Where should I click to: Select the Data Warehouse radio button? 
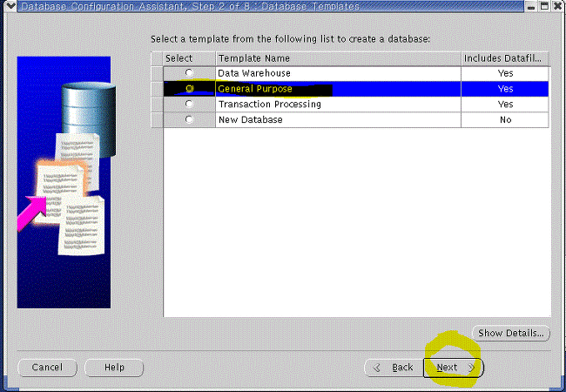pyautogui.click(x=189, y=73)
